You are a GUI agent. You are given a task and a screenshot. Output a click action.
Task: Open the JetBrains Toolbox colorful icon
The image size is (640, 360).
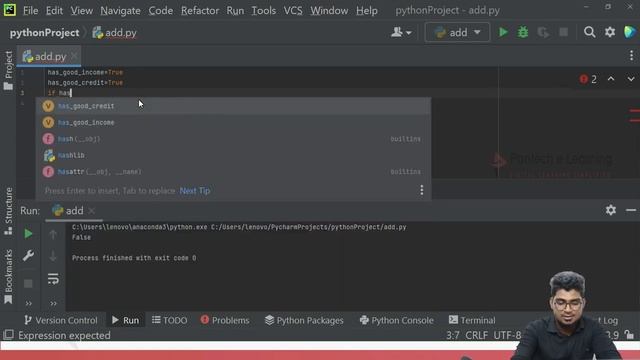(x=630, y=32)
